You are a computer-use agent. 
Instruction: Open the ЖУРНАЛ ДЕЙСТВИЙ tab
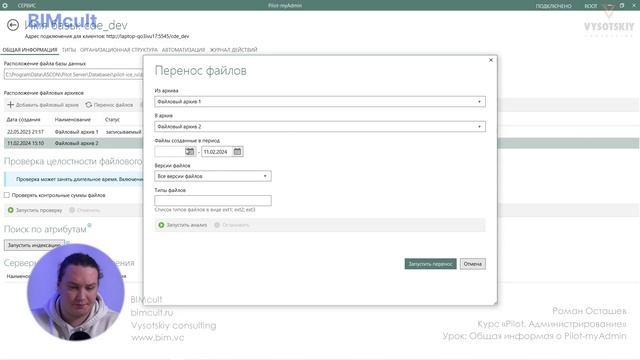coord(233,50)
